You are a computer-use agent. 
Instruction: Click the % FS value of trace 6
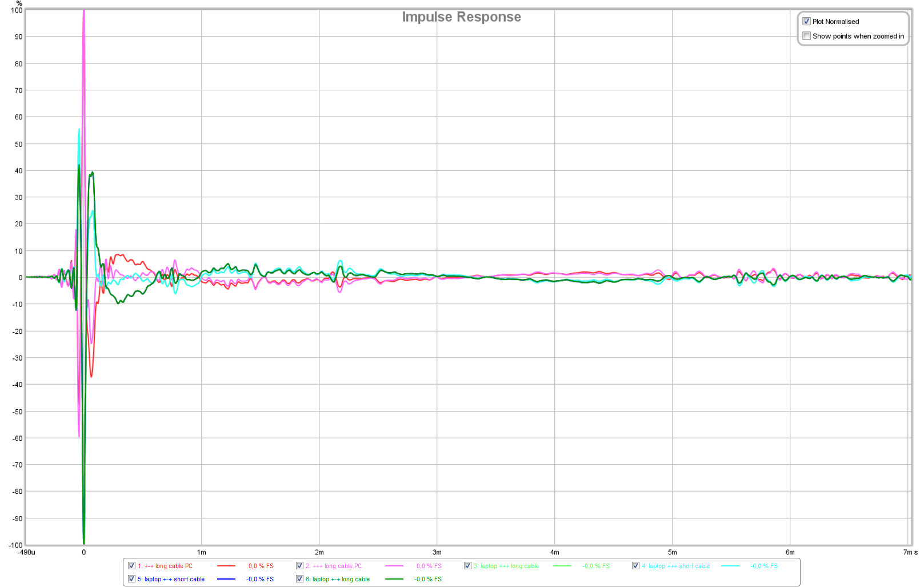coord(428,579)
